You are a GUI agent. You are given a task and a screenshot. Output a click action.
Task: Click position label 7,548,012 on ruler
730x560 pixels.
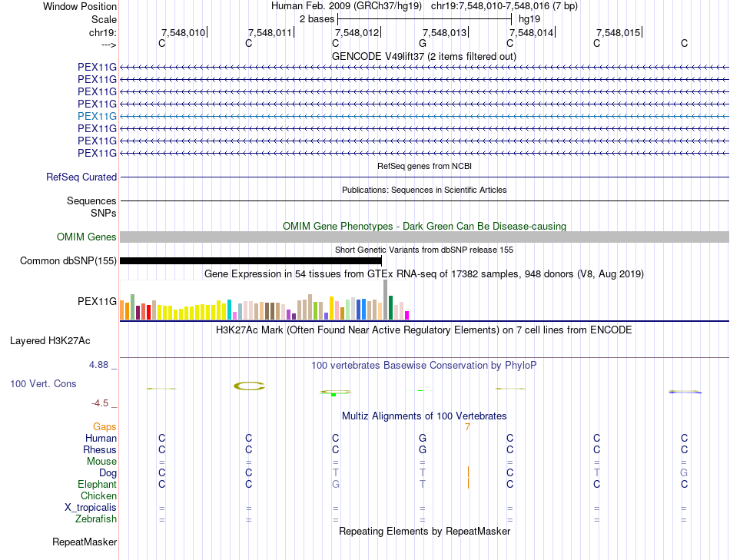pyautogui.click(x=357, y=32)
